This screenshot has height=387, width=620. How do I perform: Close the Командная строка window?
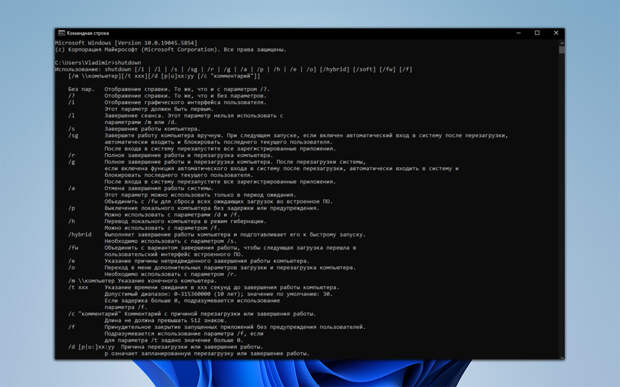(x=556, y=33)
